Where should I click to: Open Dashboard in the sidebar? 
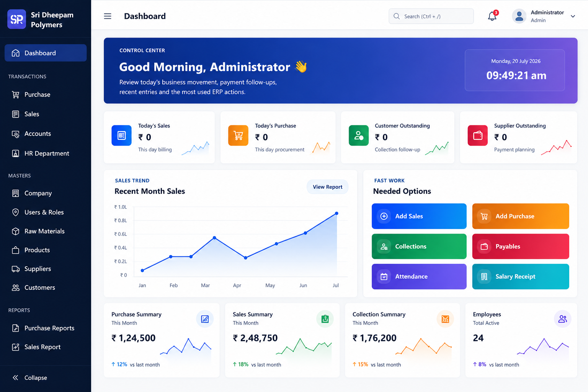click(46, 53)
